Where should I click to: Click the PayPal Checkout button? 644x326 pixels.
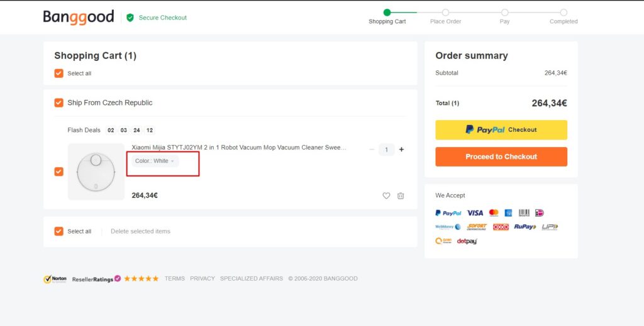tap(501, 130)
